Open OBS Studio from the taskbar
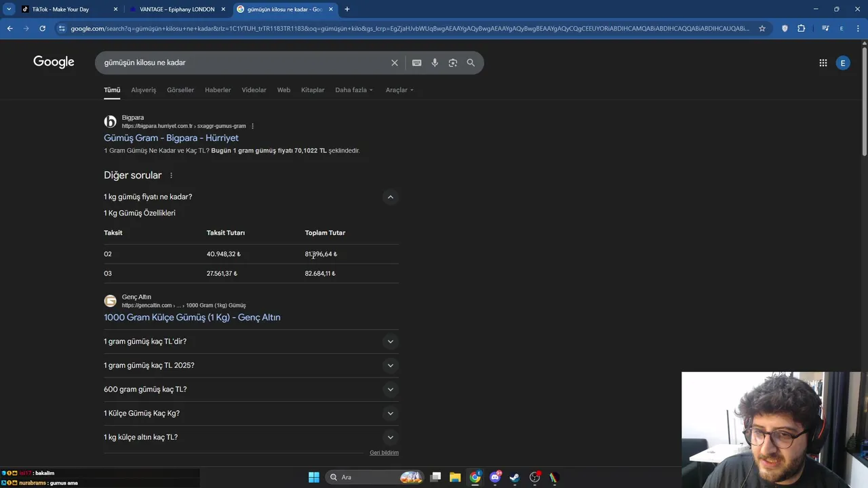 tap(534, 477)
